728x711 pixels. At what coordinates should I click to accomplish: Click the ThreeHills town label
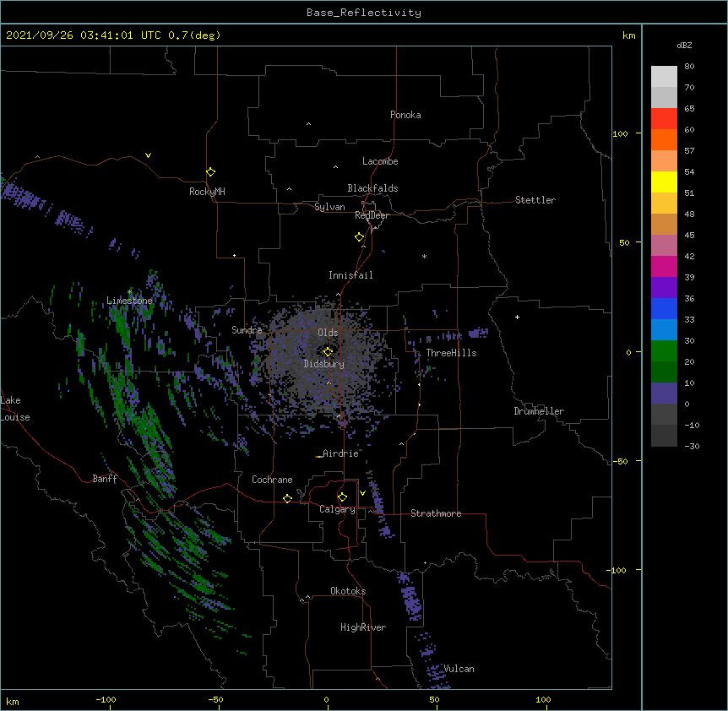(x=451, y=353)
